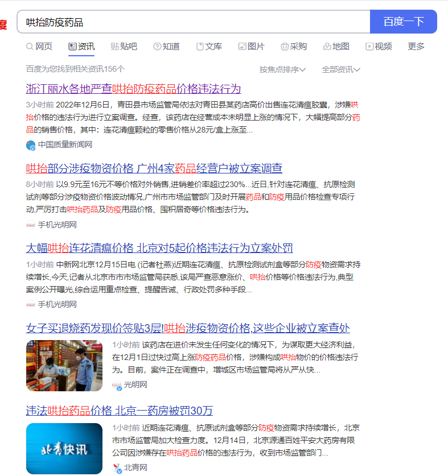Screen dimensions: 448x476
Task: Switch to the 网页 tab label
Action: click(44, 47)
